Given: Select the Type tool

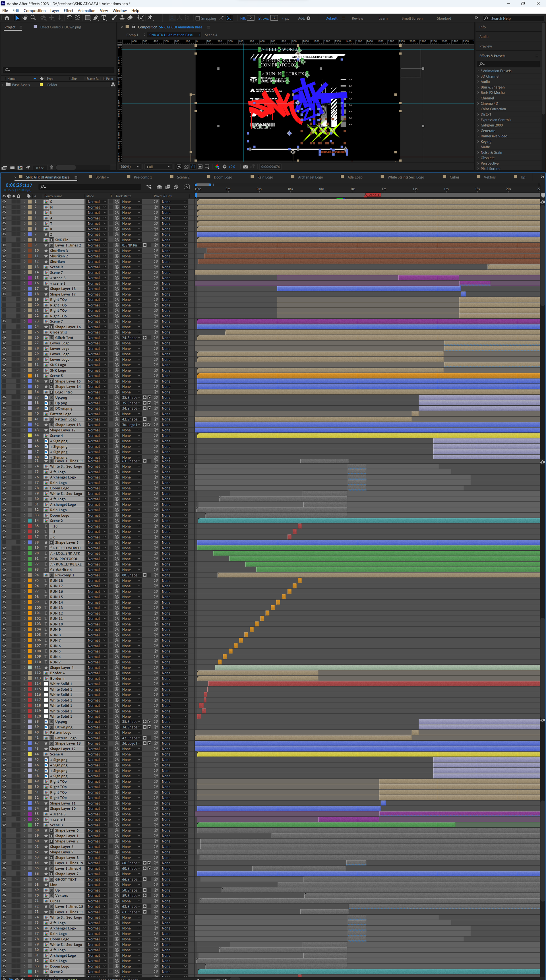Looking at the screenshot, I should pos(104,18).
